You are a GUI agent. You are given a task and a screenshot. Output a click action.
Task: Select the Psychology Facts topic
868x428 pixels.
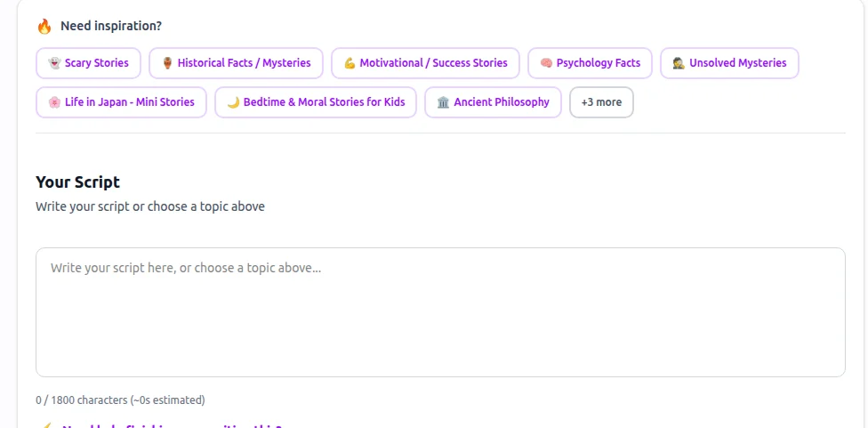pos(591,63)
